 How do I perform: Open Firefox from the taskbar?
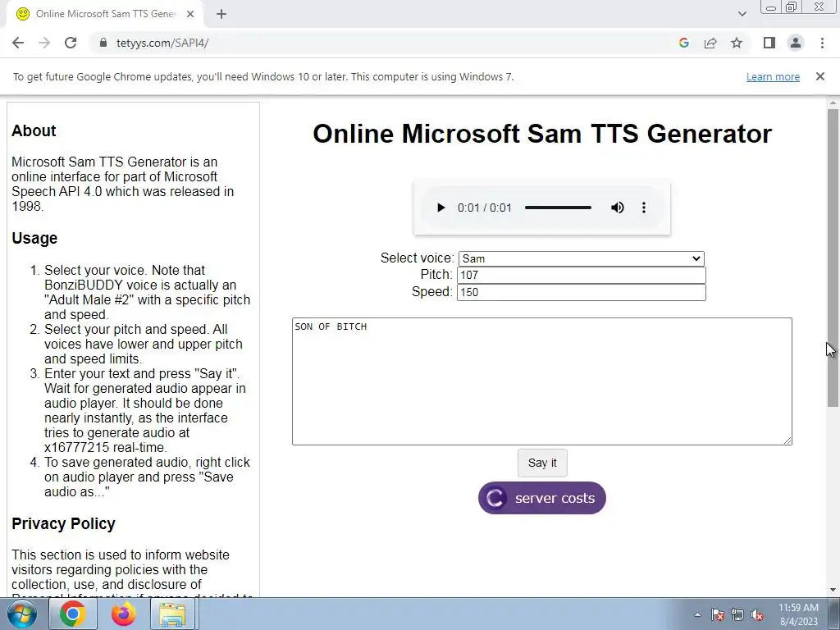click(x=123, y=614)
